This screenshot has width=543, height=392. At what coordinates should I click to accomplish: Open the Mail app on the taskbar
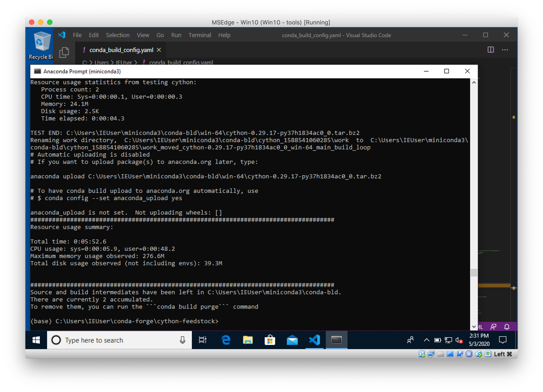pyautogui.click(x=292, y=340)
